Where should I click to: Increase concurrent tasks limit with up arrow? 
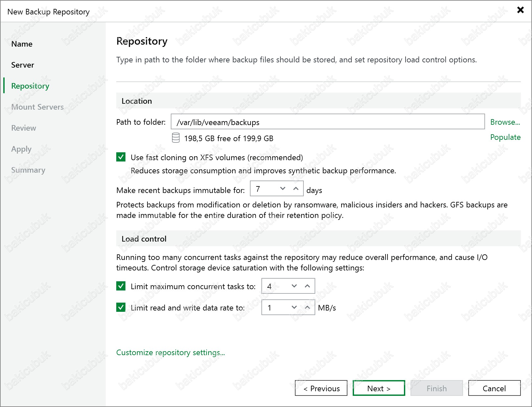click(x=307, y=286)
